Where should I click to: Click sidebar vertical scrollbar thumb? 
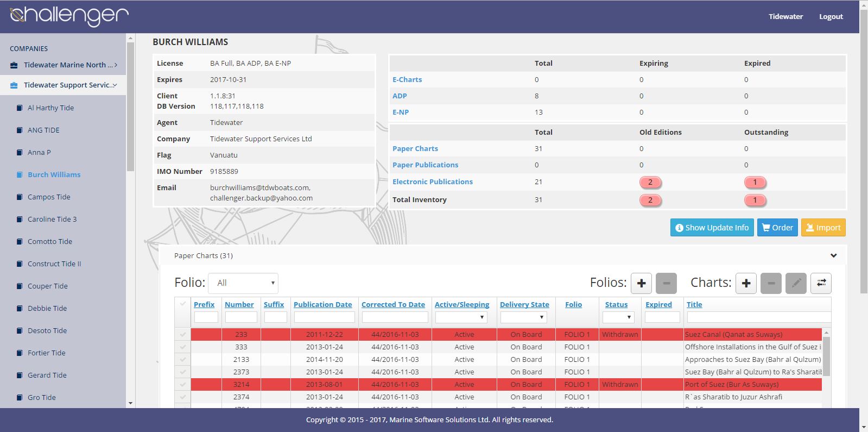[x=130, y=106]
